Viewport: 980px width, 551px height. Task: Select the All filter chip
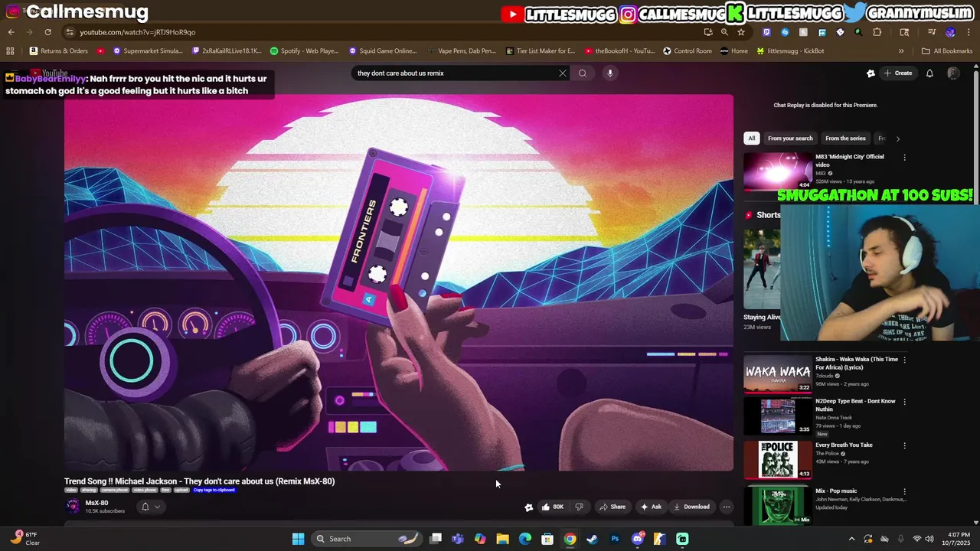[x=751, y=139]
